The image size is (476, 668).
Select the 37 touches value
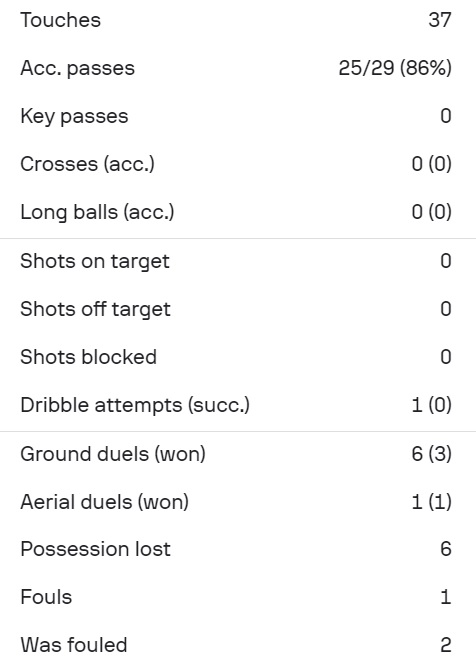pos(439,20)
